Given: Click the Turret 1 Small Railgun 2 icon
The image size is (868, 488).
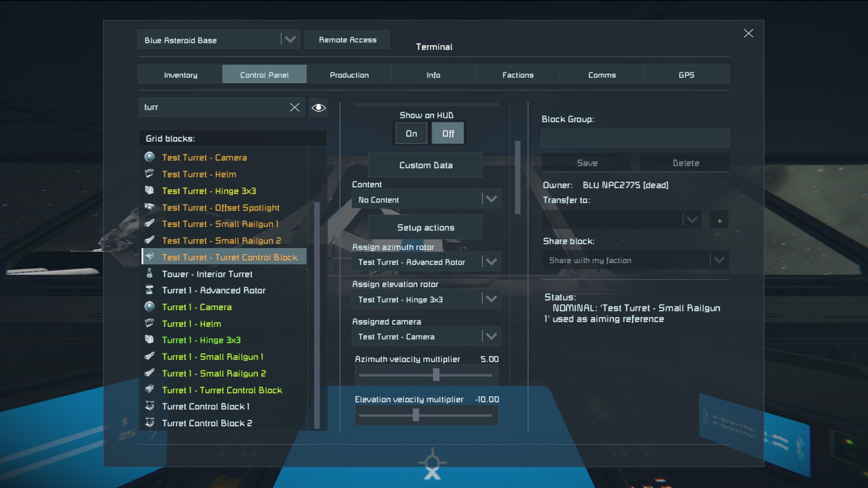Looking at the screenshot, I should point(150,373).
